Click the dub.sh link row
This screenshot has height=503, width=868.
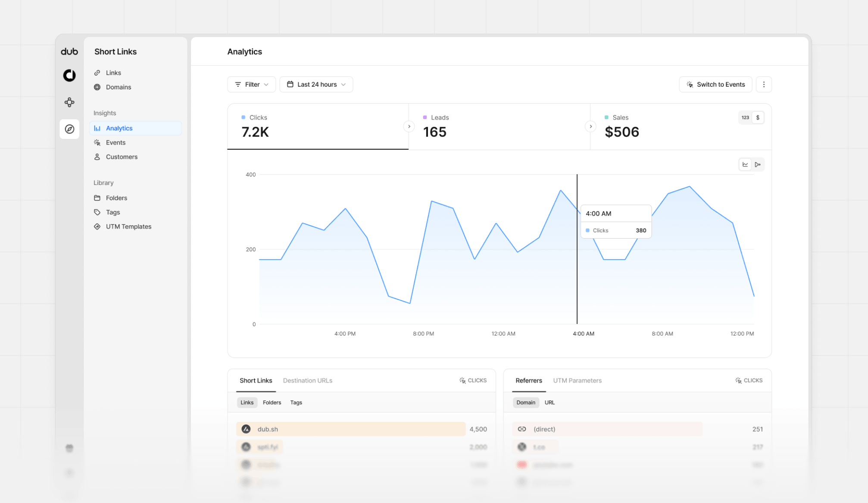click(362, 429)
